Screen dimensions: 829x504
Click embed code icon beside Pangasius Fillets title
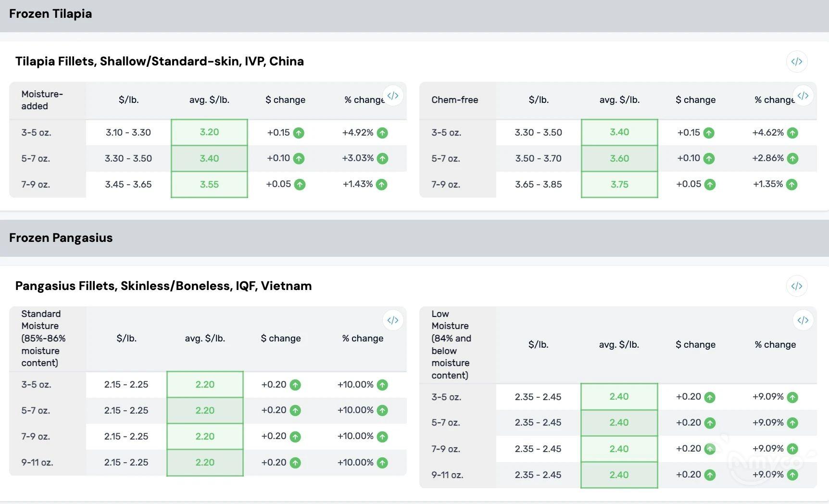coord(796,286)
